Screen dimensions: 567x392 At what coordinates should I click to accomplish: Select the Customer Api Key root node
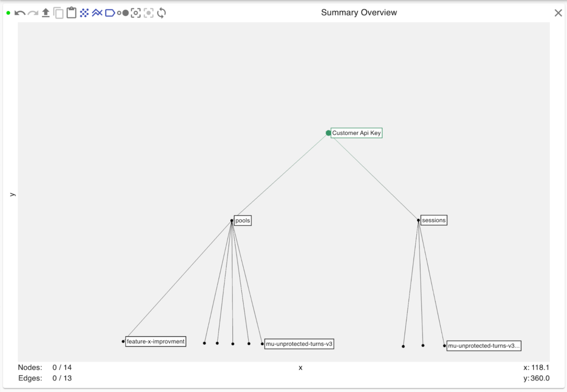[356, 133]
